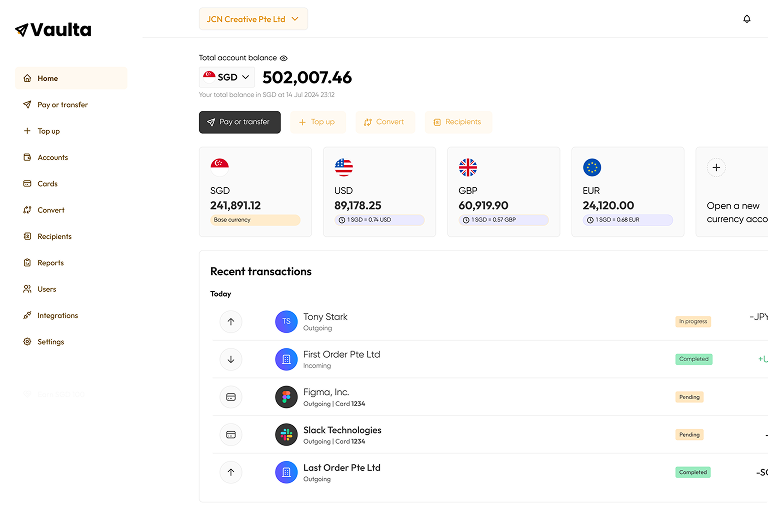Click the Settings gear icon in sidebar
Screen dimensions: 768x508
pyautogui.click(x=27, y=342)
